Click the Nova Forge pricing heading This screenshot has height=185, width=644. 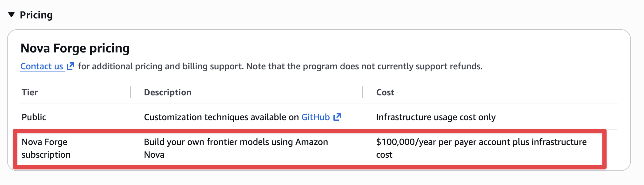pyautogui.click(x=75, y=48)
